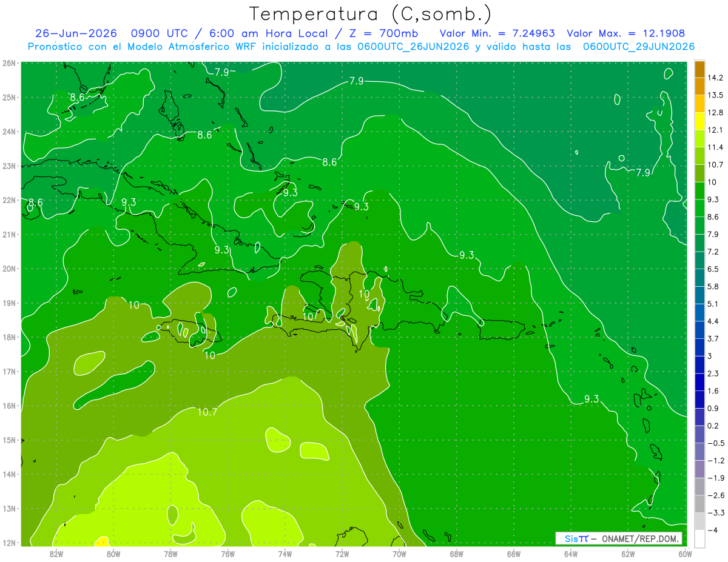
Task: Click the "78W" longitude label
Action: (x=170, y=554)
